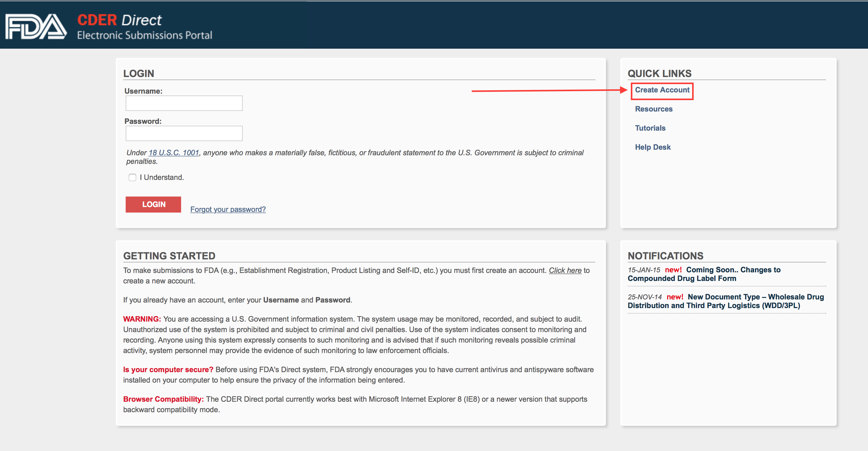Click Electronic Submissions Portal subtitle
This screenshot has height=451, width=868.
[x=144, y=35]
